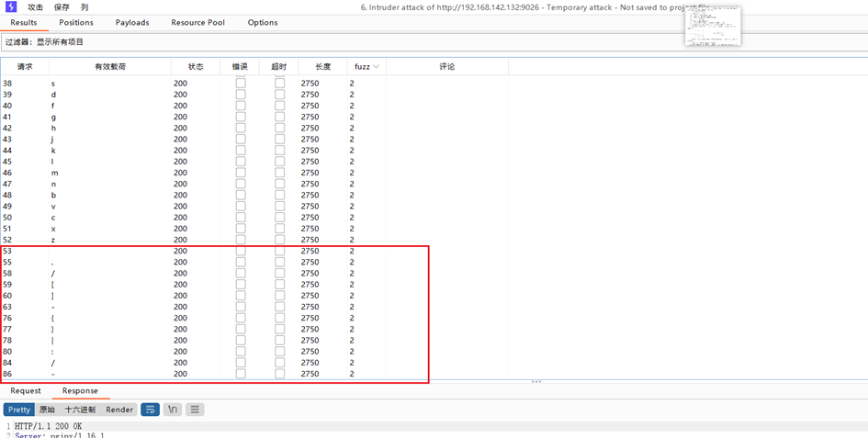
Task: Sort by the 超时 column header
Action: click(279, 66)
